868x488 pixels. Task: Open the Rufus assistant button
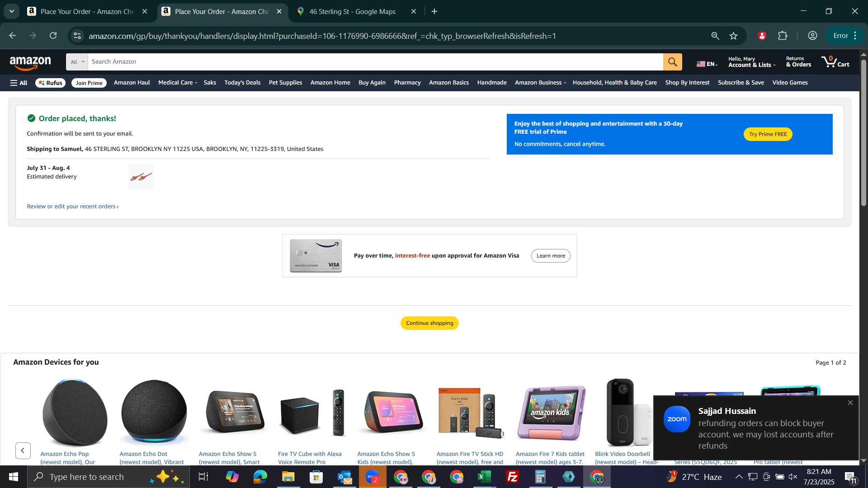50,83
